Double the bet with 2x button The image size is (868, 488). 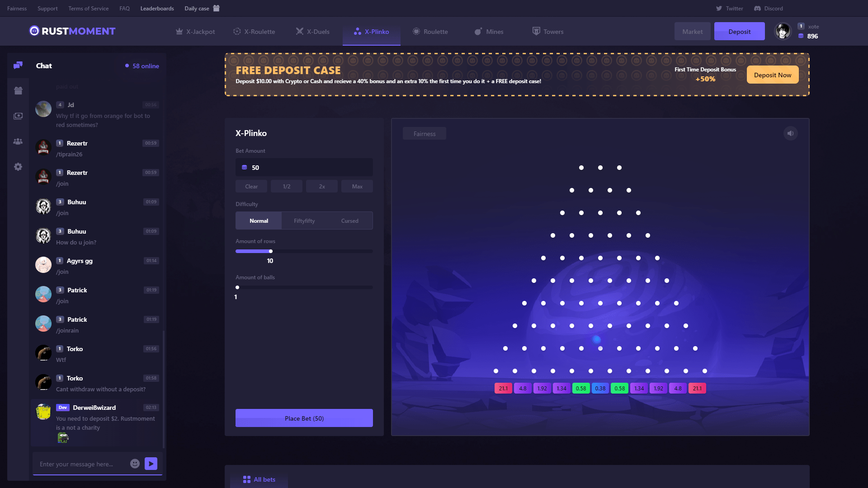tap(322, 186)
